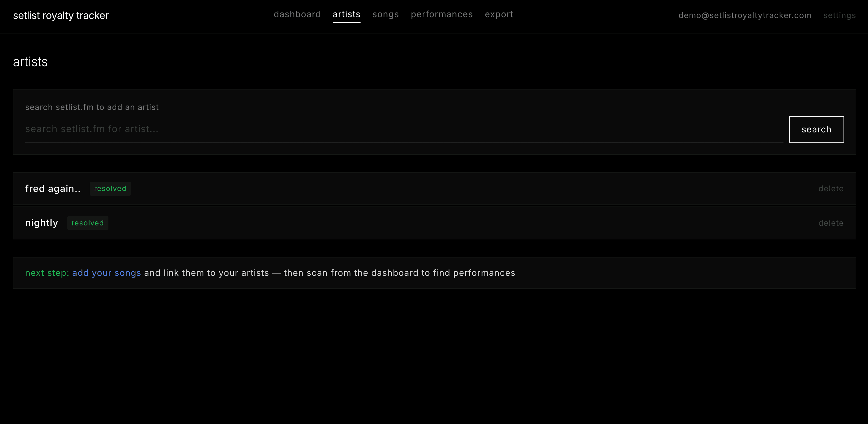Image resolution: width=868 pixels, height=424 pixels.
Task: Delete the nightly artist
Action: [831, 223]
